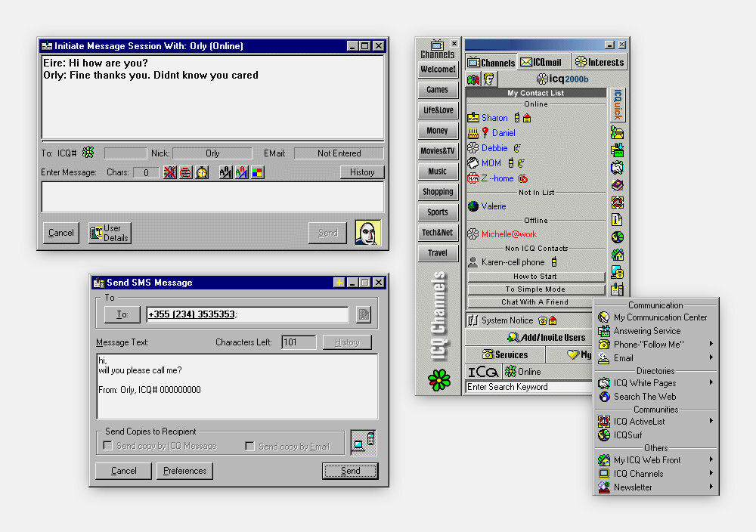Open font settings with black AA icon
The width and height of the screenshot is (756, 532).
225,172
